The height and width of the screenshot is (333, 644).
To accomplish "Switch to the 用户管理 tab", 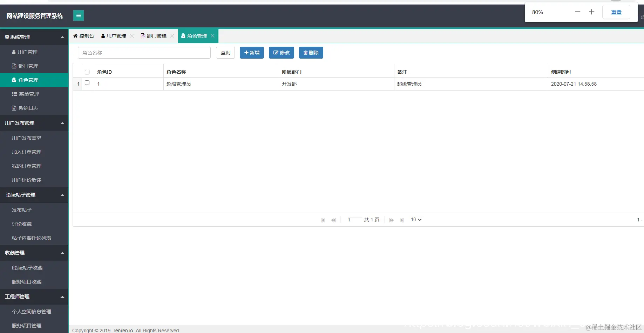I will tap(114, 36).
